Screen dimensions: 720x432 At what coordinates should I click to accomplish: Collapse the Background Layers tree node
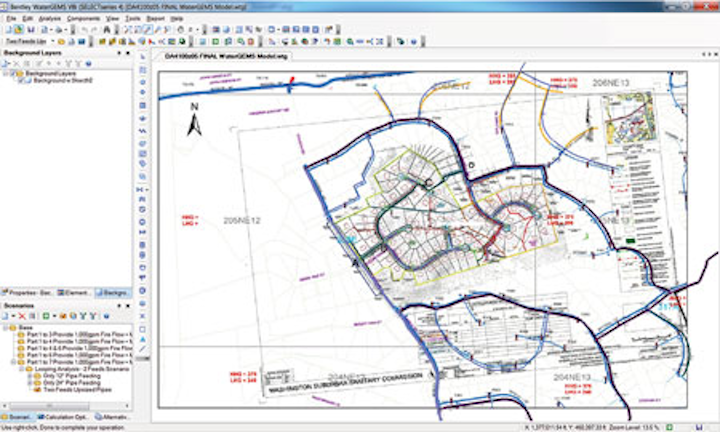6,73
